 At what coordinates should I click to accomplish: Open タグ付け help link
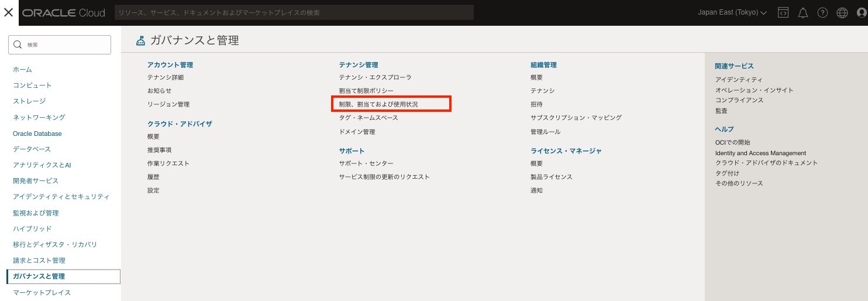(x=727, y=173)
